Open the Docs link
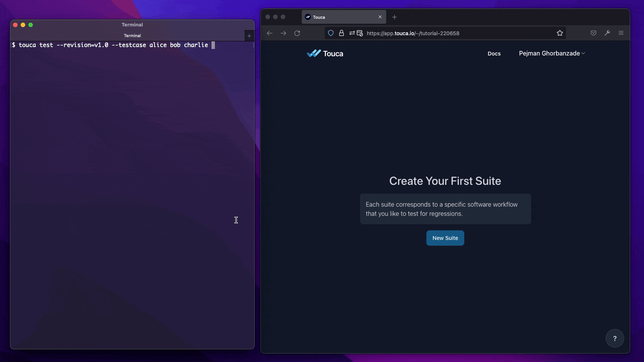644x362 pixels. coord(494,54)
